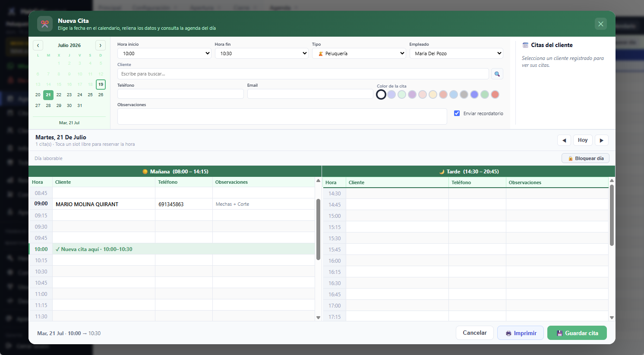Click the 15:00 afternoon slot
This screenshot has height=355, width=644.
click(466, 216)
